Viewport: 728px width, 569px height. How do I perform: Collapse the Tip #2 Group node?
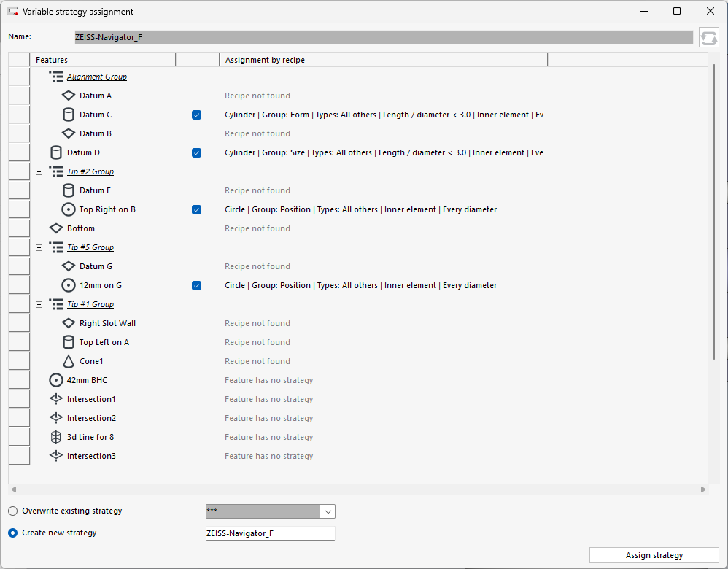coord(39,171)
